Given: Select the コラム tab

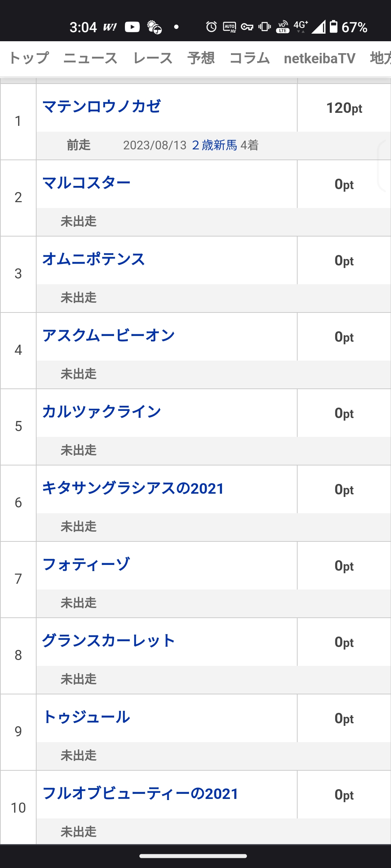Looking at the screenshot, I should click(249, 58).
